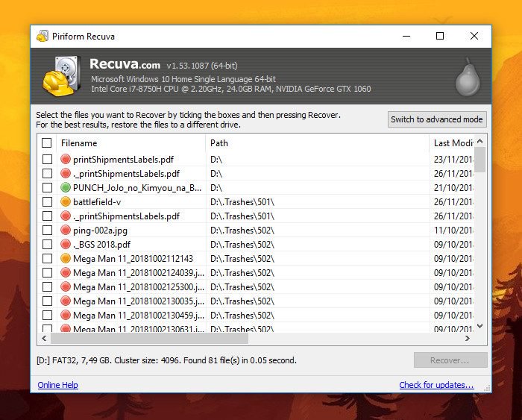Click red dot for Mega Man 11_20181002130035
Image resolution: width=522 pixels, height=420 pixels.
[66, 301]
